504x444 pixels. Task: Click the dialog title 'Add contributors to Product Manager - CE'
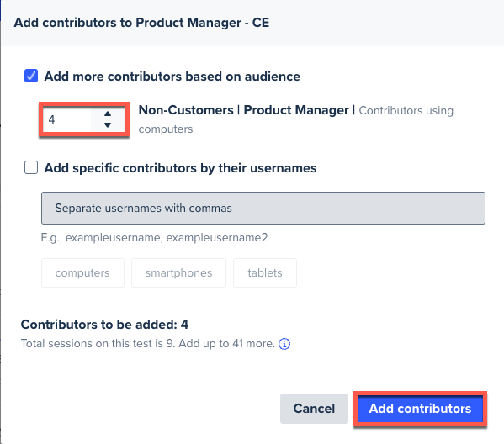(141, 23)
